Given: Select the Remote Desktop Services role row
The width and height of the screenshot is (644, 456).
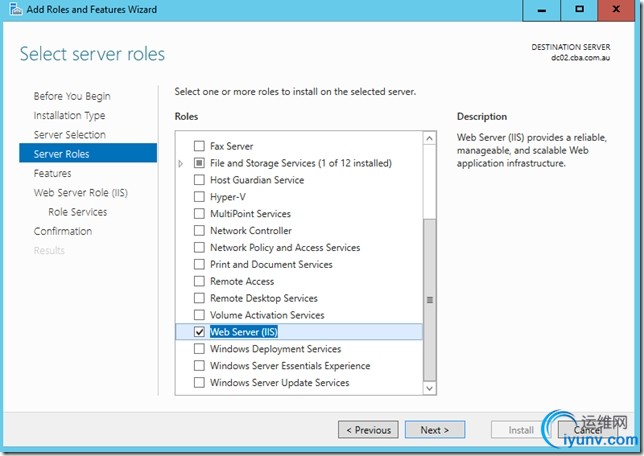Looking at the screenshot, I should 263,298.
